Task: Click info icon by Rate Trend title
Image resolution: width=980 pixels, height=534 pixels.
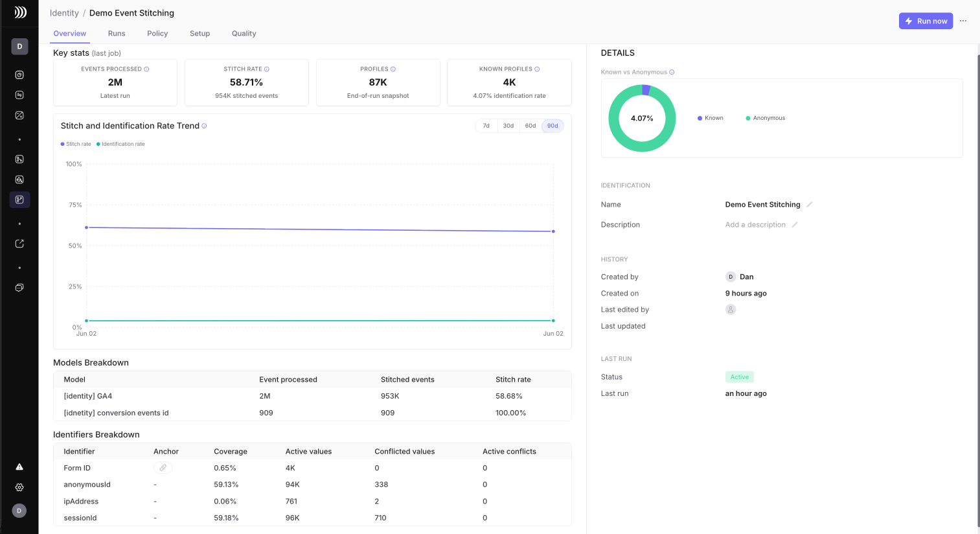Action: [204, 126]
